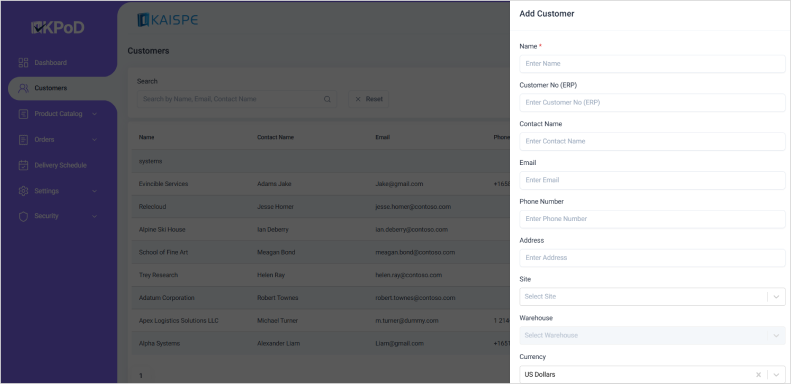Click the Email column header
Viewport: 791px width, 384px height.
[382, 137]
